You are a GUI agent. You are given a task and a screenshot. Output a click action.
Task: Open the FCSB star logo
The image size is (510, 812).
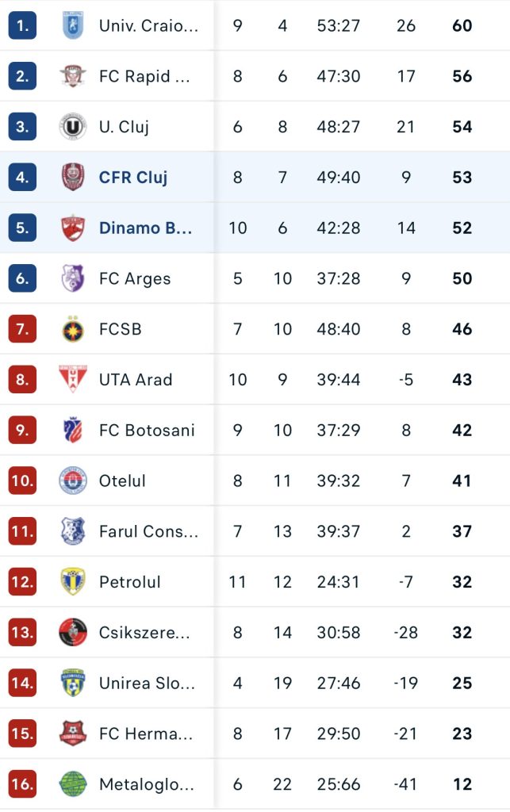tap(72, 329)
